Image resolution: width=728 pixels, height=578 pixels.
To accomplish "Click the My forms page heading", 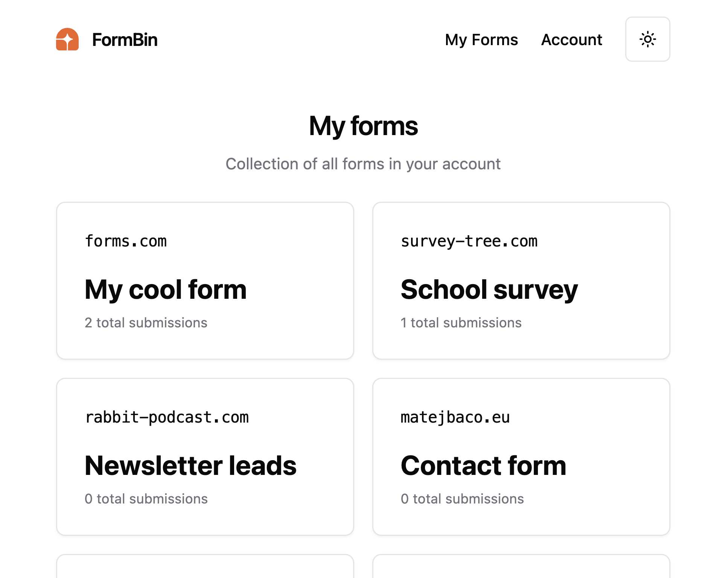I will pos(363,126).
